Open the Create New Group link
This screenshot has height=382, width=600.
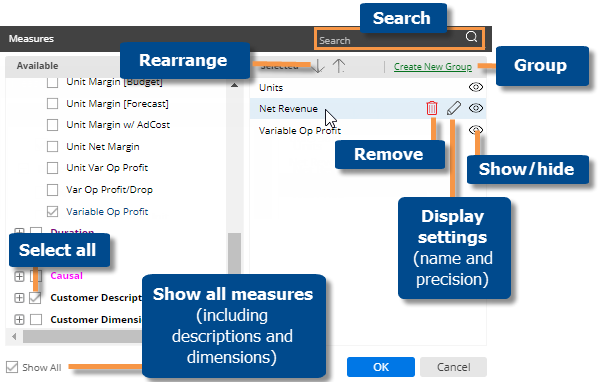pos(433,67)
